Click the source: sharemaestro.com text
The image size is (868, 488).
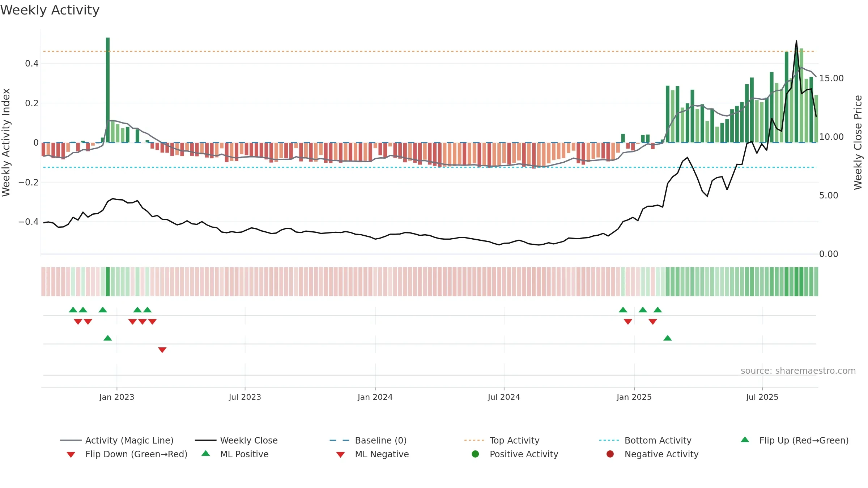pyautogui.click(x=798, y=371)
